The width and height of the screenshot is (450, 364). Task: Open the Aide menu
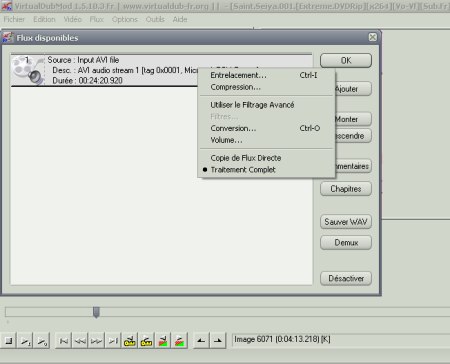pos(180,19)
